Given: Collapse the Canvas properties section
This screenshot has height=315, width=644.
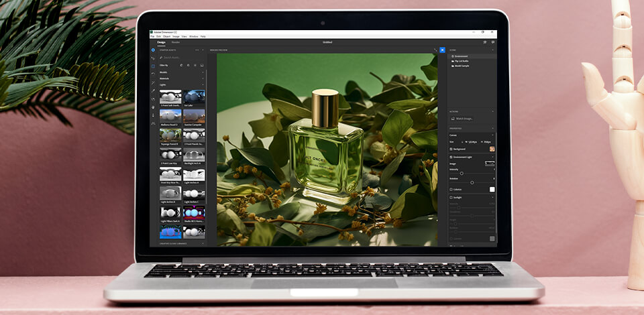Looking at the screenshot, I should click(x=493, y=135).
